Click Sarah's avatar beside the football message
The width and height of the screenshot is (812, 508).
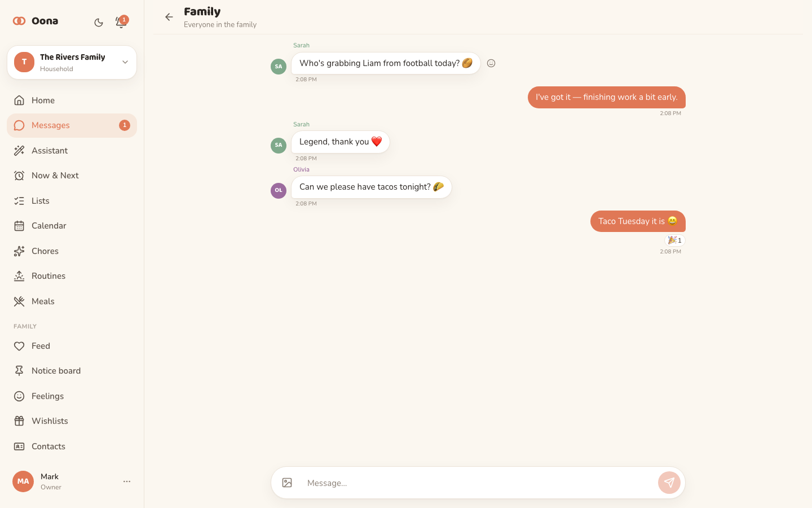[279, 67]
